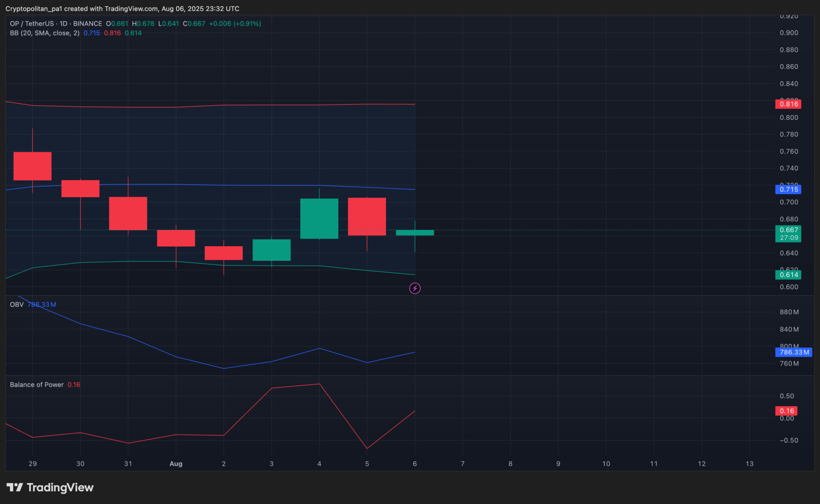820x504 pixels.
Task: Click the 0.900 price scale label
Action: [x=788, y=33]
